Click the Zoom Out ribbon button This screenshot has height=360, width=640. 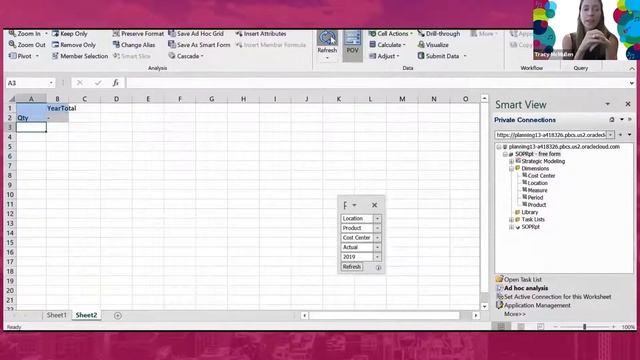[27, 45]
